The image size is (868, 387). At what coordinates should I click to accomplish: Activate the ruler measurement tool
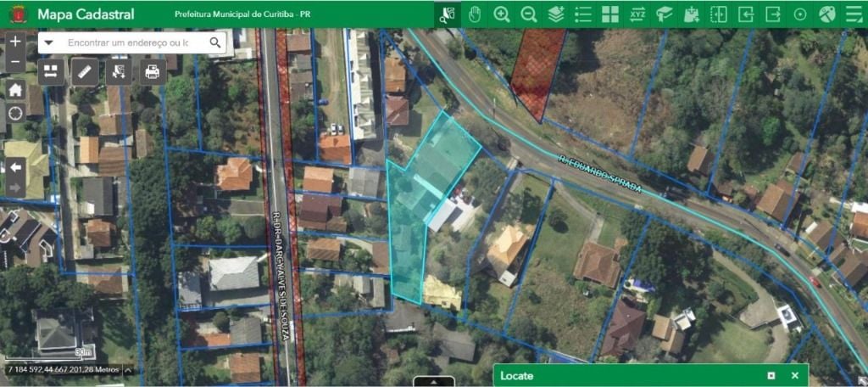click(x=85, y=71)
